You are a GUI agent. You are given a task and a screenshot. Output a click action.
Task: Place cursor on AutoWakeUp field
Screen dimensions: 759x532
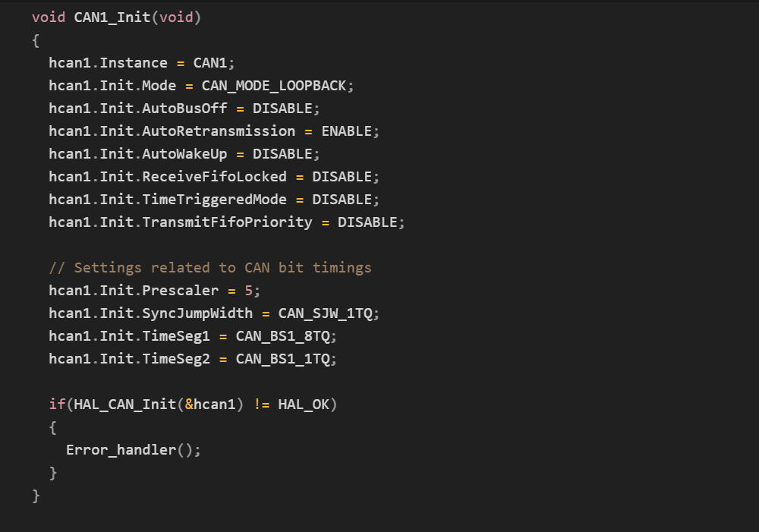[x=184, y=153]
